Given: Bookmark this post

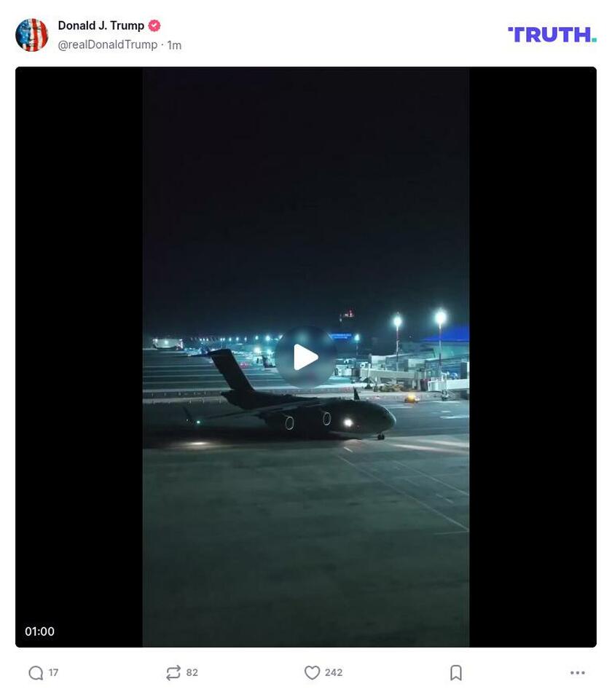Looking at the screenshot, I should (456, 673).
